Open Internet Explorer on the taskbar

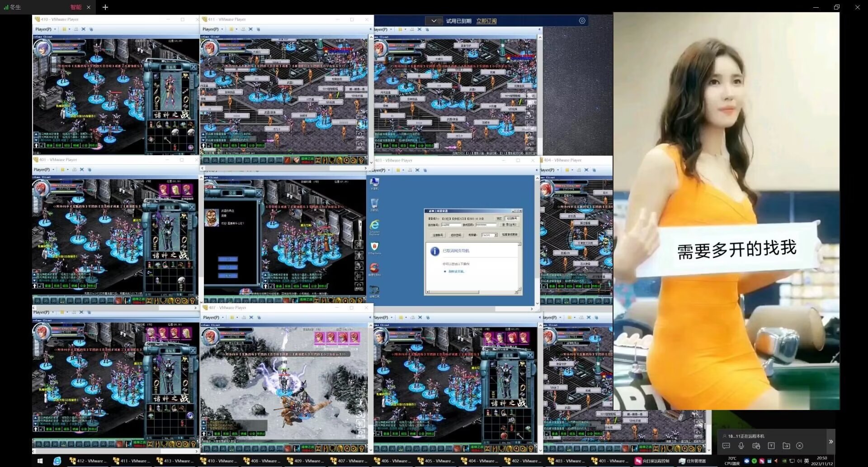point(57,461)
